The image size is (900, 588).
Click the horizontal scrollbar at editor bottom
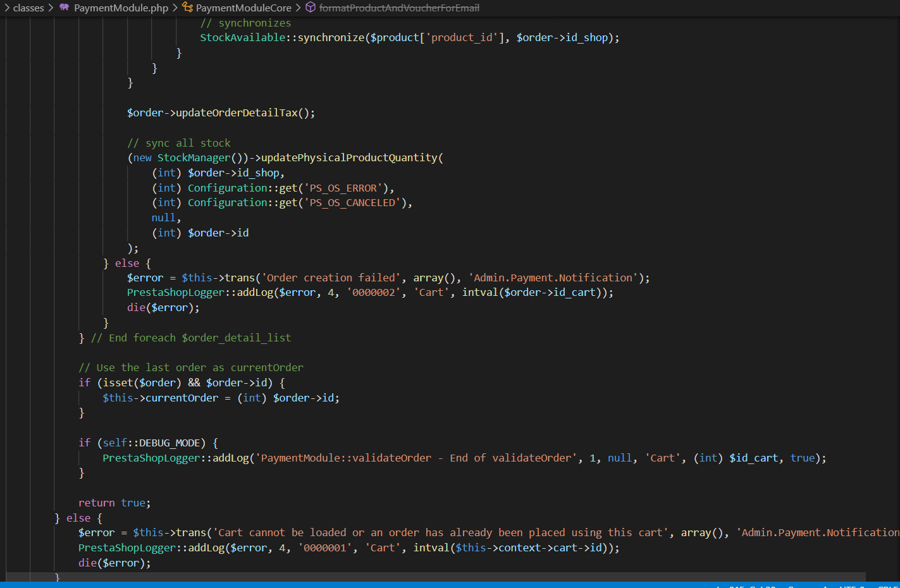(436, 577)
